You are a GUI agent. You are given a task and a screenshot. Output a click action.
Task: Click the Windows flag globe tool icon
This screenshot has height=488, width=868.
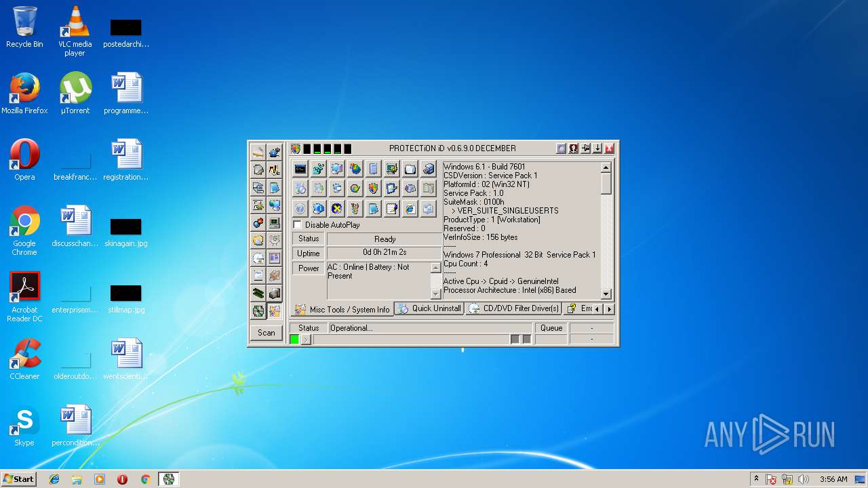[355, 169]
